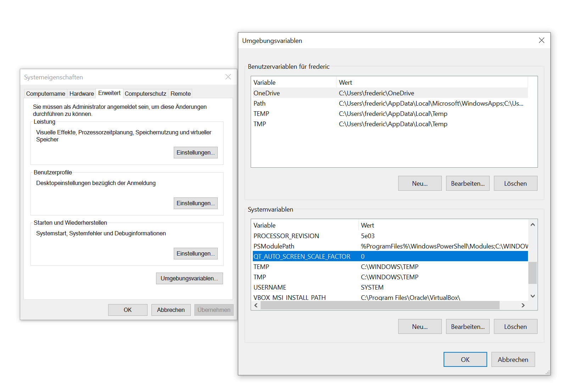Click the left horizontal scroll arrow
This screenshot has width=573, height=392.
256,305
